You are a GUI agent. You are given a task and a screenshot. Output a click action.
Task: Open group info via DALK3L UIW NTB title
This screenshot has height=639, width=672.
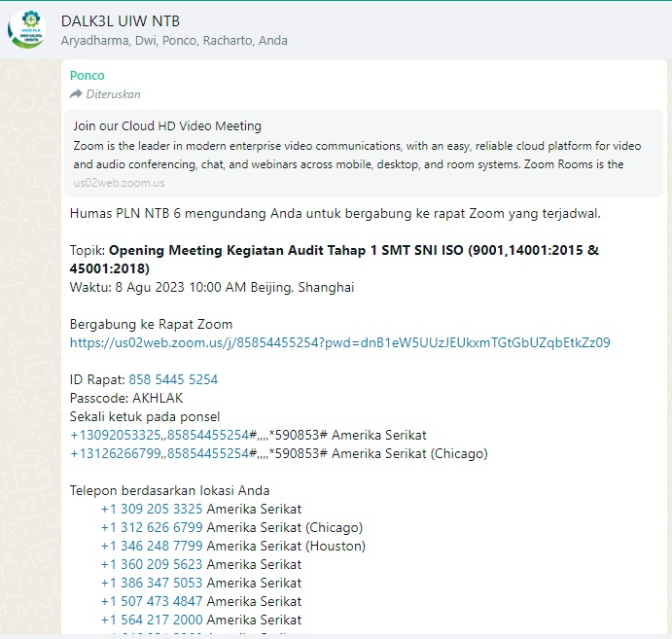(121, 21)
